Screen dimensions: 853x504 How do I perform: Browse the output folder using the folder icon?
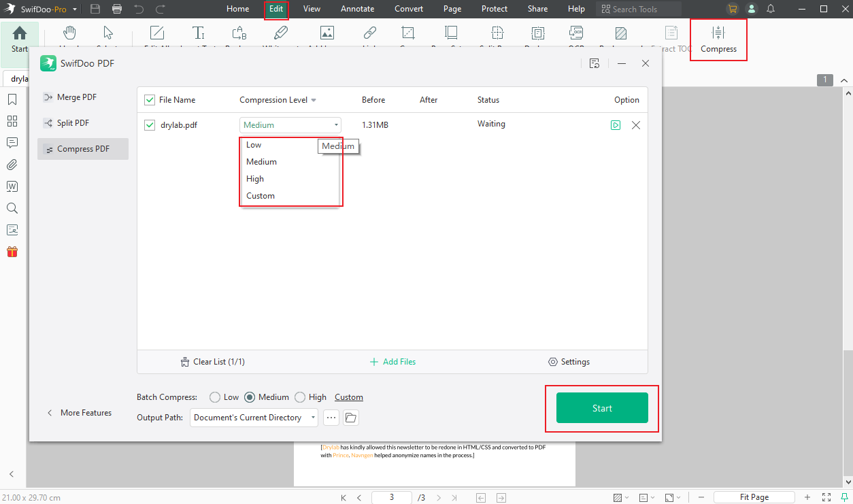[x=351, y=418]
